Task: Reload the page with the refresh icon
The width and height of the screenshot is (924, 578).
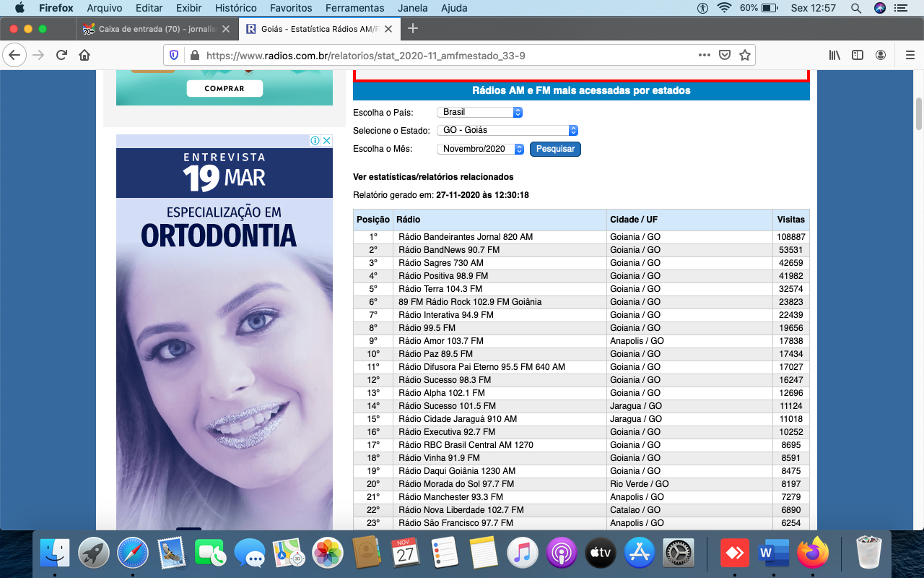Action: coord(61,55)
